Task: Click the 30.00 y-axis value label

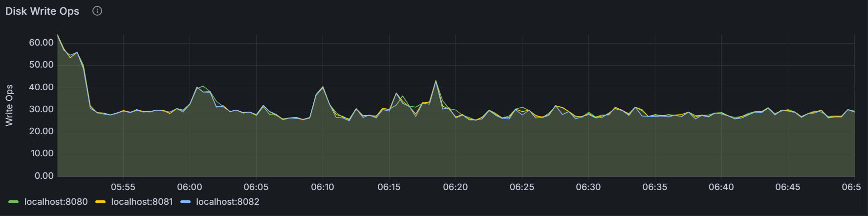Action: (x=41, y=109)
